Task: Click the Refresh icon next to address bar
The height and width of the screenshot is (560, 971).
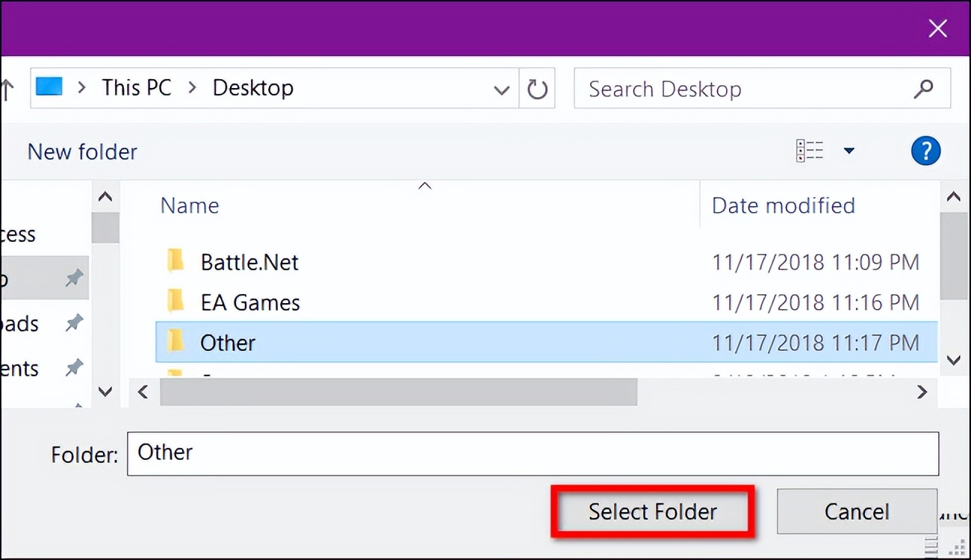Action: (537, 90)
